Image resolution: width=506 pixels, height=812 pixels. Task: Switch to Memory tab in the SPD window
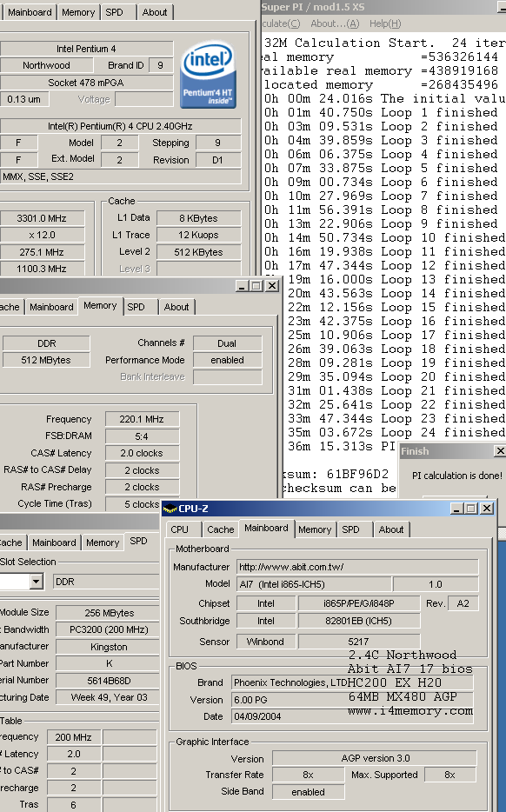103,542
